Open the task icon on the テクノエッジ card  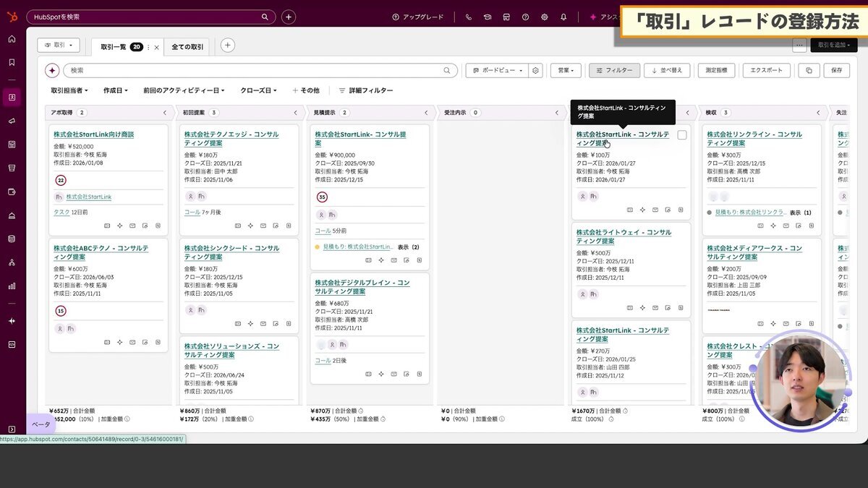[289, 223]
